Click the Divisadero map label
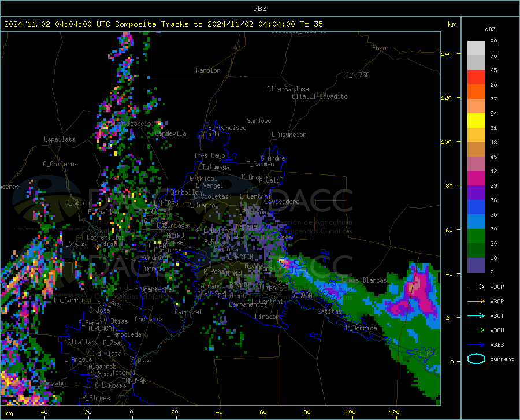Image resolution: width=520 pixels, height=420 pixels. [282, 202]
